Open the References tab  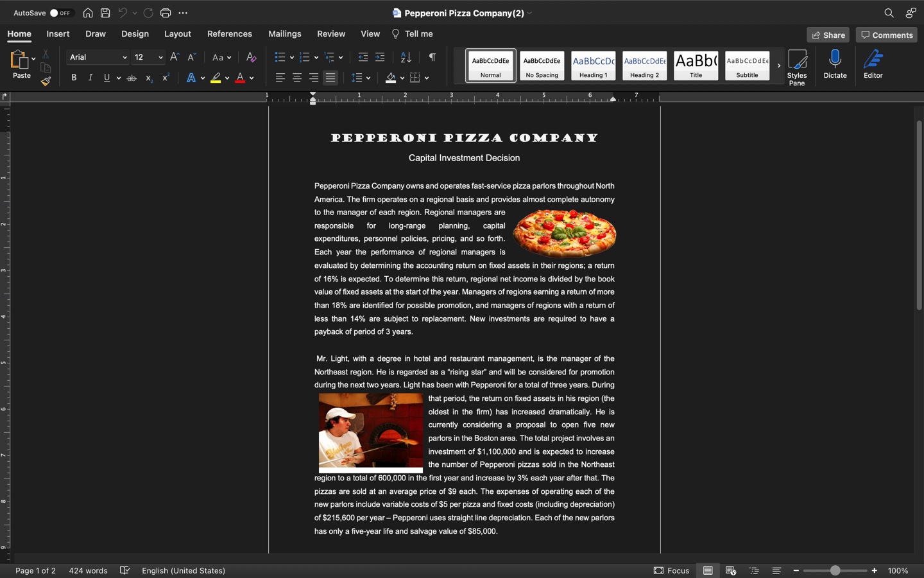[x=229, y=34]
